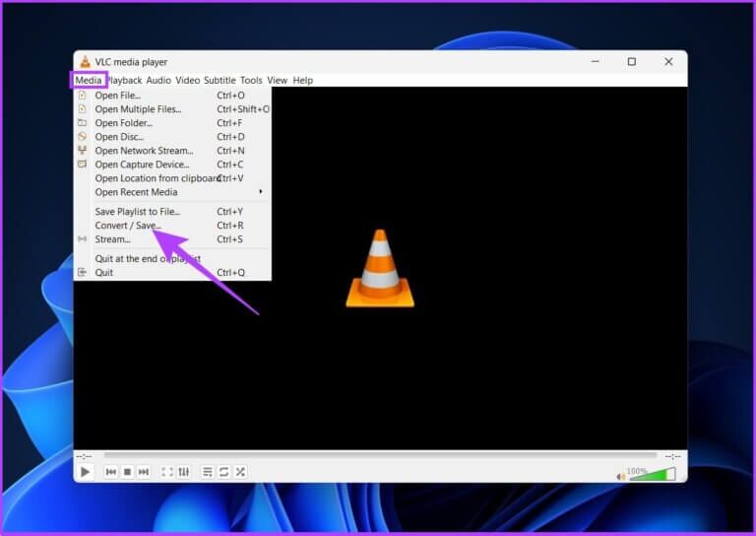Click the network stream icon
The height and width of the screenshot is (536, 756).
(83, 151)
